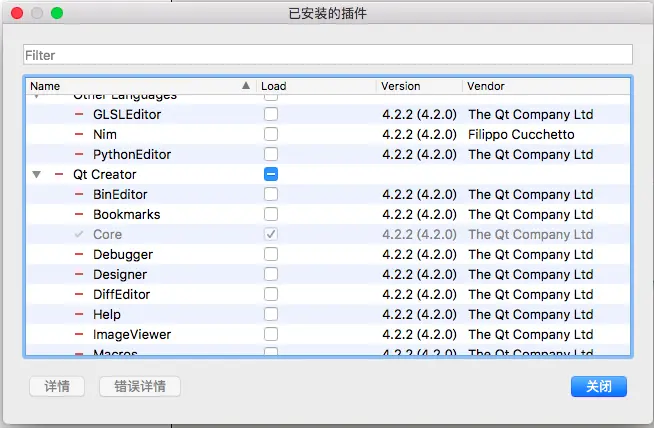
Task: Sort plugins by the Load column header
Action: click(316, 86)
